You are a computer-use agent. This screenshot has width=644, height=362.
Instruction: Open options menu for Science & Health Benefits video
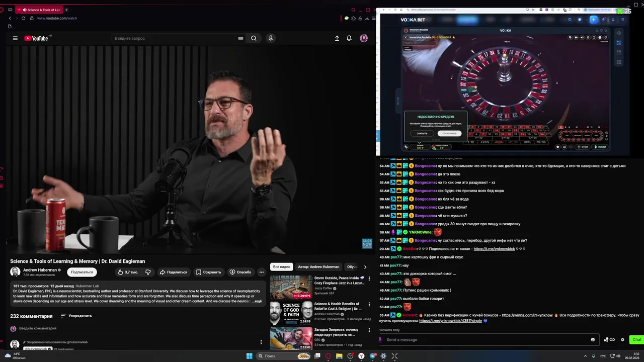(369, 305)
